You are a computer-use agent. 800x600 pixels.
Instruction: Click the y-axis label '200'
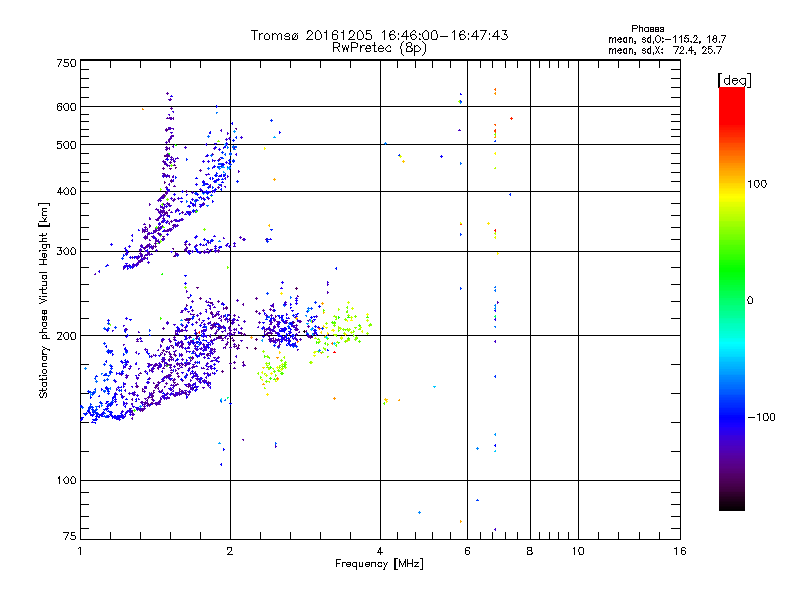click(66, 336)
